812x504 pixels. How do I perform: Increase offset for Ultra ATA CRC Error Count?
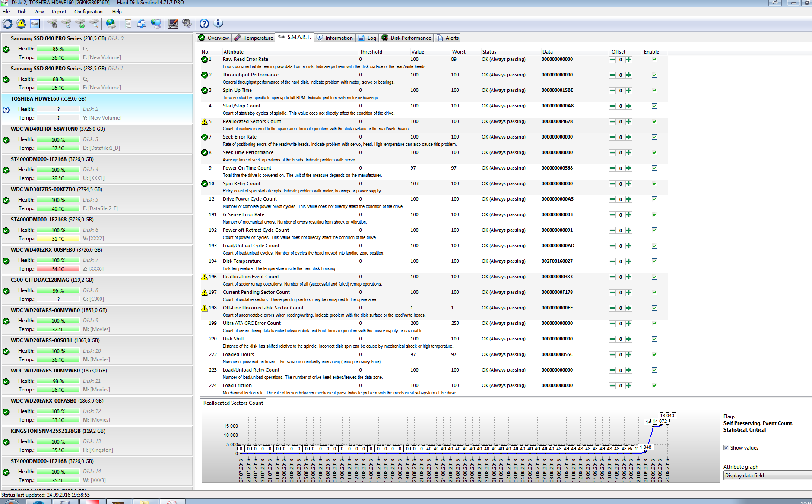point(629,324)
